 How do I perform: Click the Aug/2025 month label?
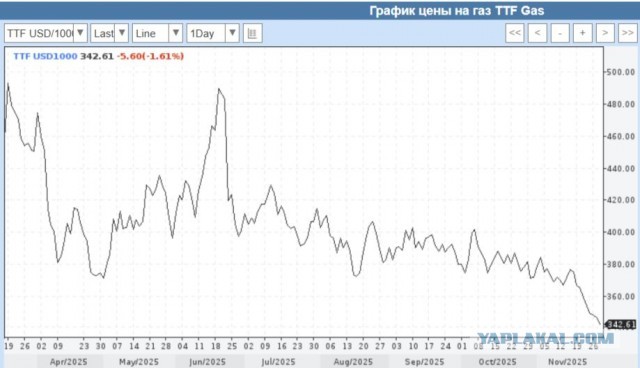click(x=353, y=362)
